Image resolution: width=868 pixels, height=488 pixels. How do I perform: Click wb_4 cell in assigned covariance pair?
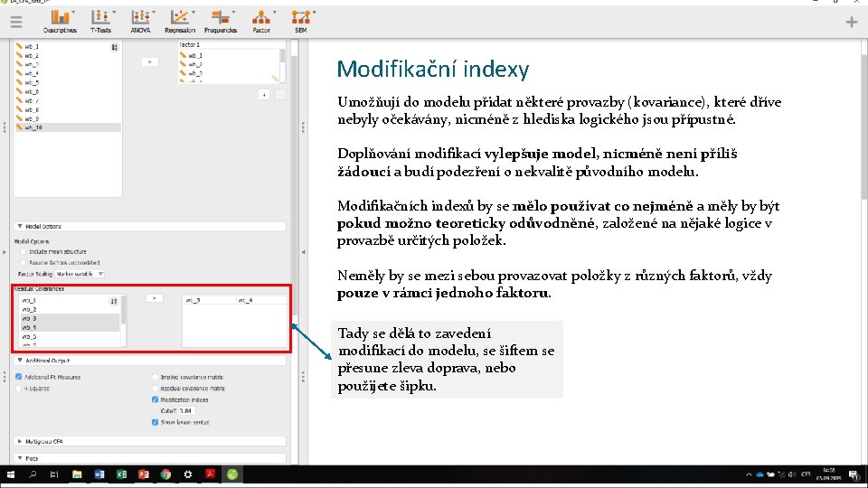(260, 300)
